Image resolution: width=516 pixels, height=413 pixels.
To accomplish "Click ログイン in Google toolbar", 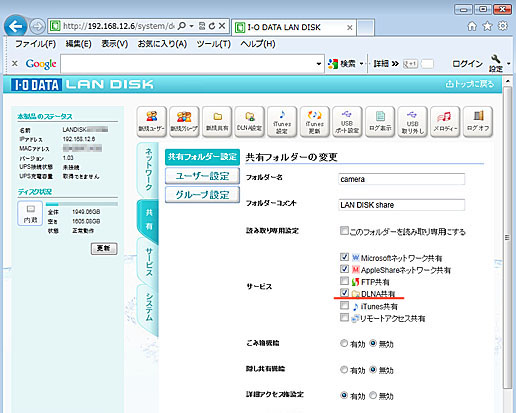I will (x=467, y=64).
